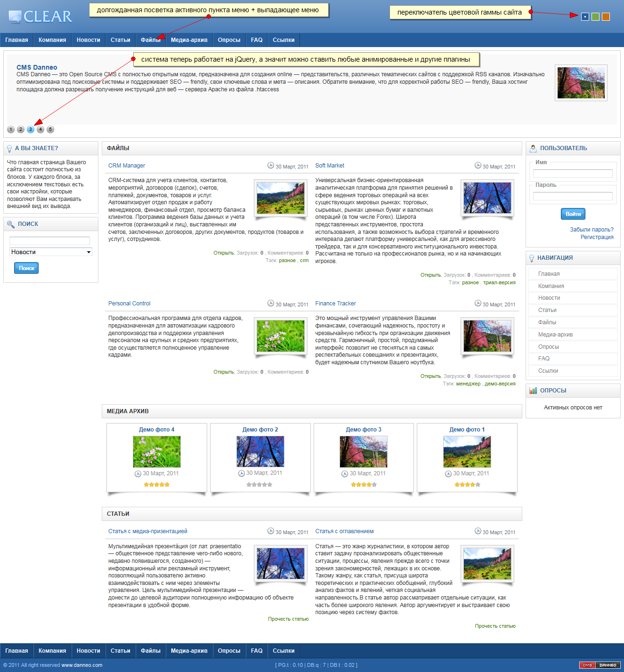624x672 pixels.
Task: Open the Статья с медиа-призентацией title
Action: click(x=148, y=531)
